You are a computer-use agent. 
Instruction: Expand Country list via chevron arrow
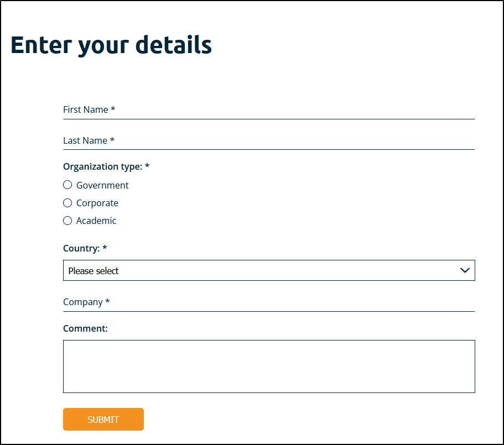pos(465,270)
